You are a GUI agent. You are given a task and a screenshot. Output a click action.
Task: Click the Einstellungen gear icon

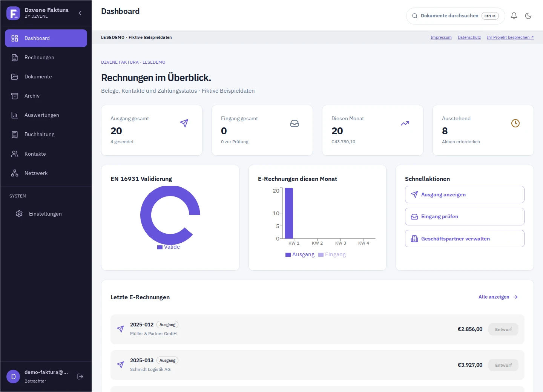19,214
